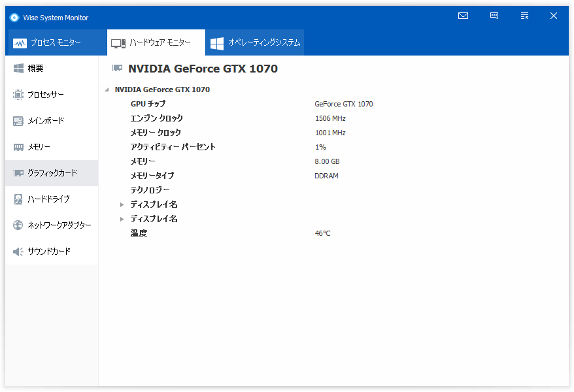Click the ハードドライブ disk icon
574x392 pixels.
(x=18, y=199)
